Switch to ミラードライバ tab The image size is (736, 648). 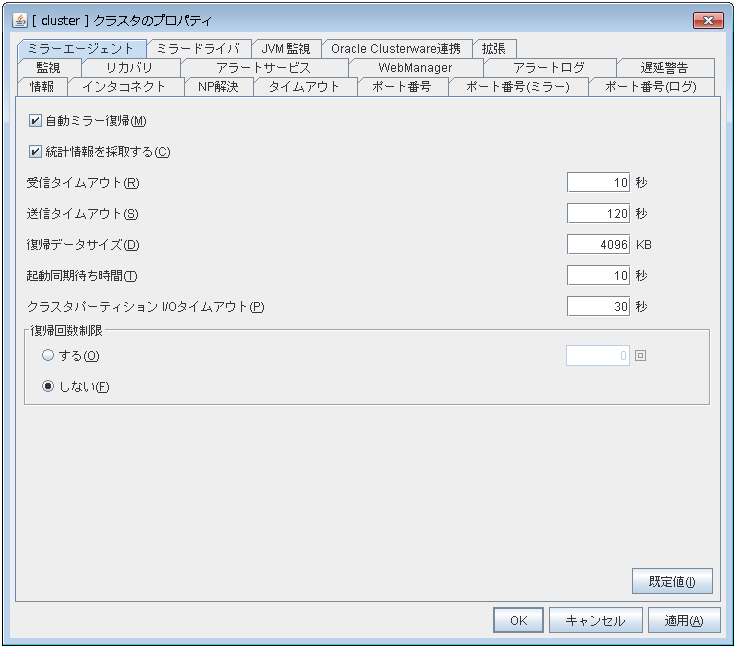point(198,48)
